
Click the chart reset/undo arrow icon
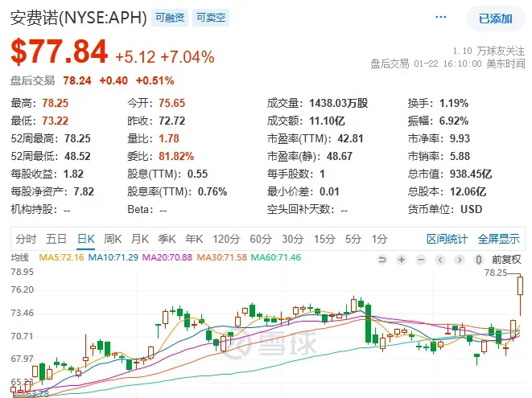[382, 260]
